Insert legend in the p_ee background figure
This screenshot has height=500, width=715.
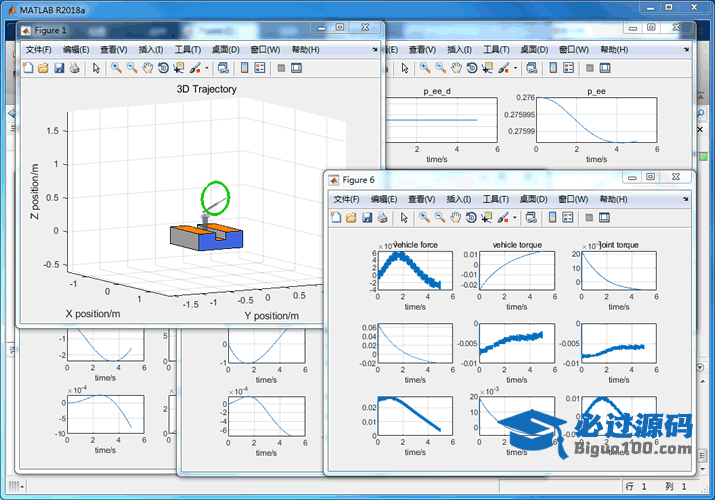click(569, 68)
